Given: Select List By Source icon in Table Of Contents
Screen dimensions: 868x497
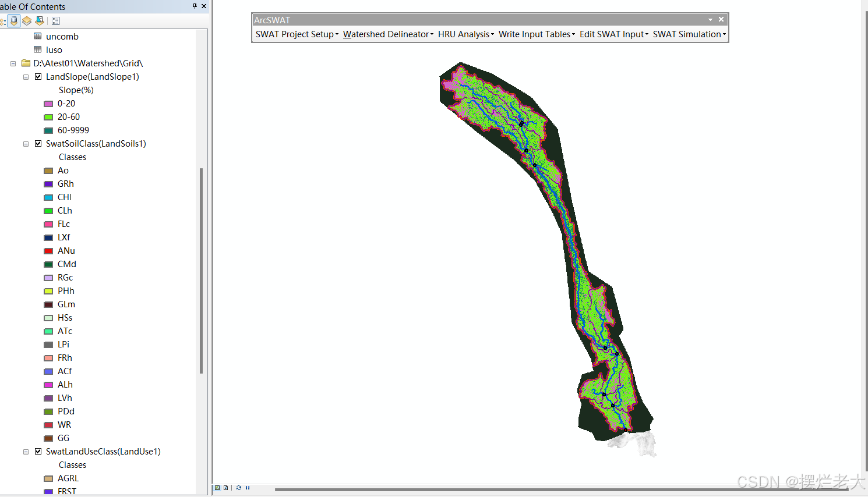Looking at the screenshot, I should (14, 21).
